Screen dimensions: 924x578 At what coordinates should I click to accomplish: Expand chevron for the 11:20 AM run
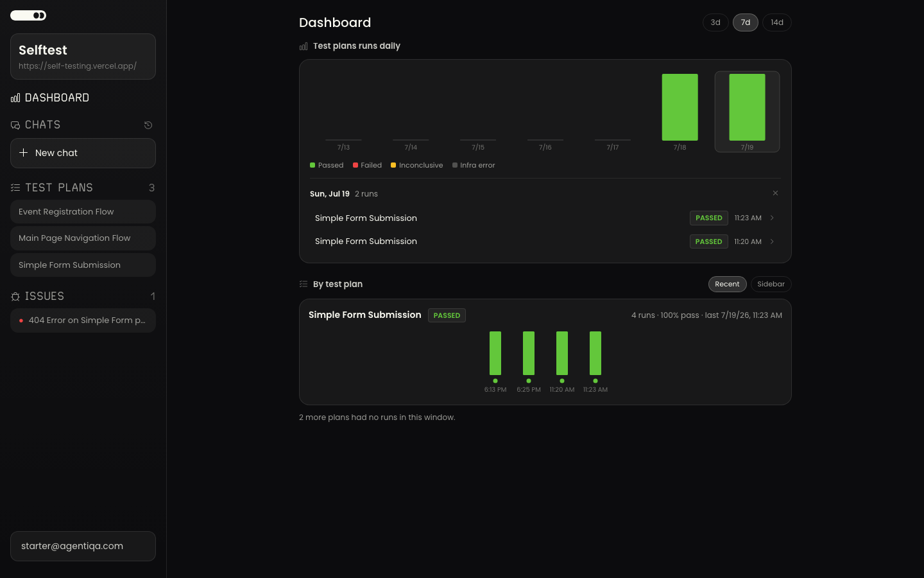[x=772, y=241]
